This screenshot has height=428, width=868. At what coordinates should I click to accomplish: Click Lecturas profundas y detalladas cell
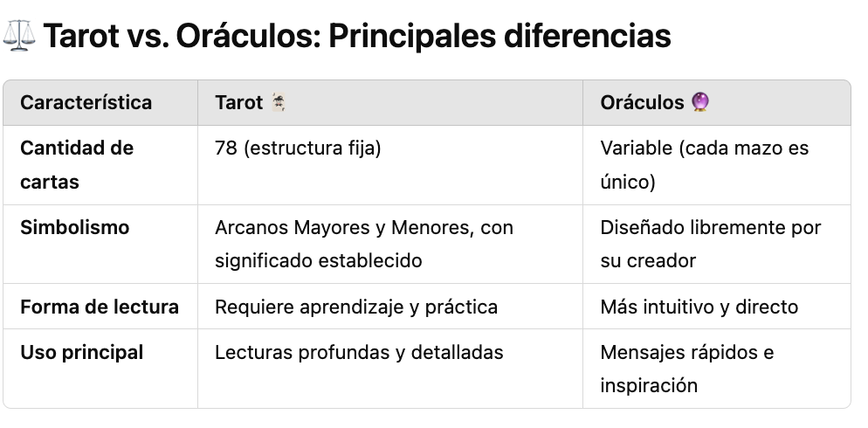click(359, 353)
